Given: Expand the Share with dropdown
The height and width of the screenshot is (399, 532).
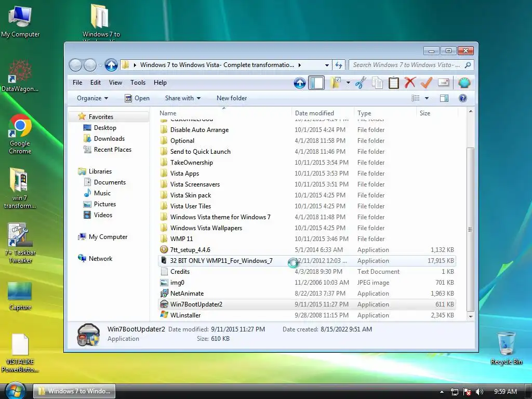Looking at the screenshot, I should pos(182,98).
